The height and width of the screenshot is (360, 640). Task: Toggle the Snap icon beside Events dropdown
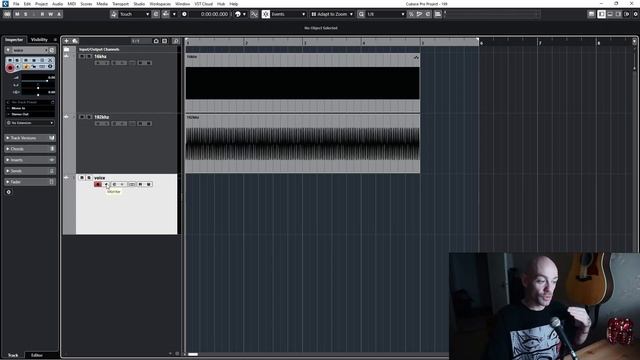pos(266,14)
